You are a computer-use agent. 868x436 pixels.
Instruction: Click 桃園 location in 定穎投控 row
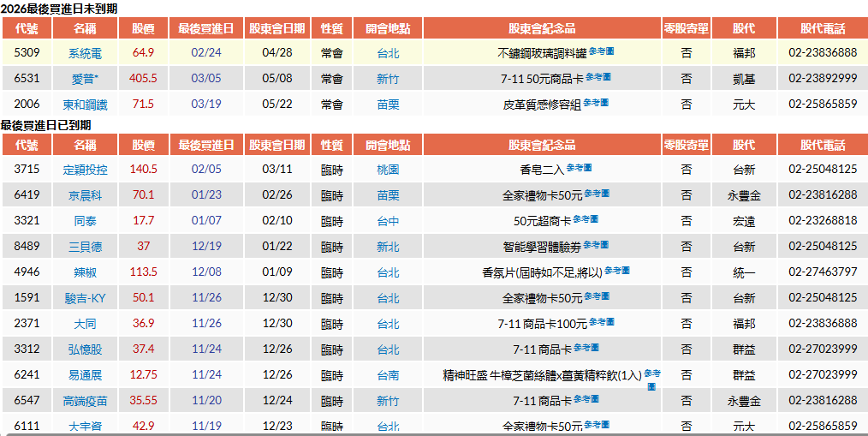[388, 170]
